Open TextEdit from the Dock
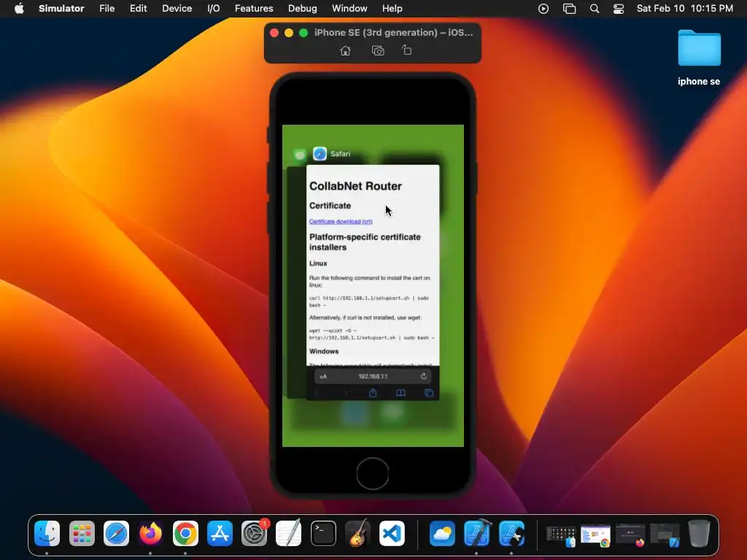 (x=289, y=533)
